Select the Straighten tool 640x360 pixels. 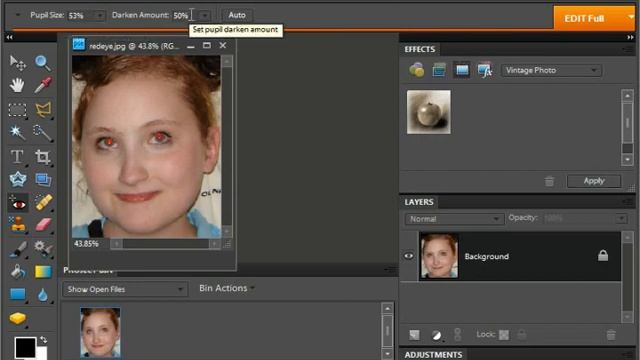[x=43, y=179]
